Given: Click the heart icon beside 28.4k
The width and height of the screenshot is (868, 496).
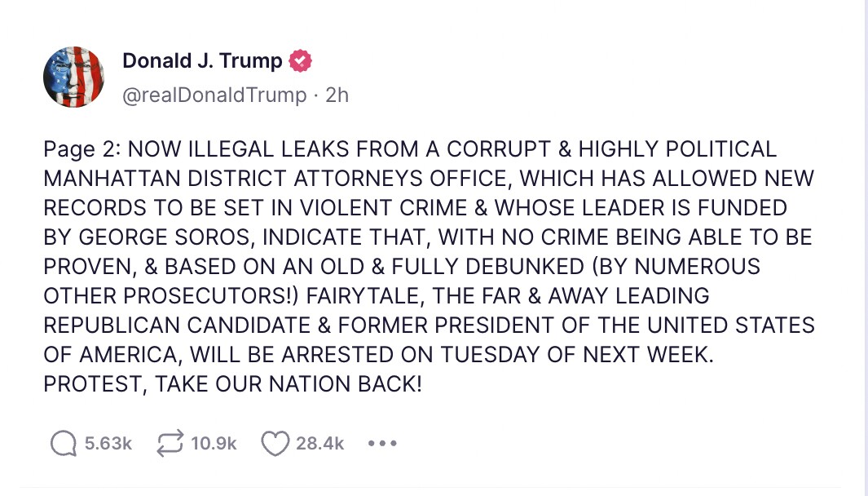Looking at the screenshot, I should coord(275,443).
